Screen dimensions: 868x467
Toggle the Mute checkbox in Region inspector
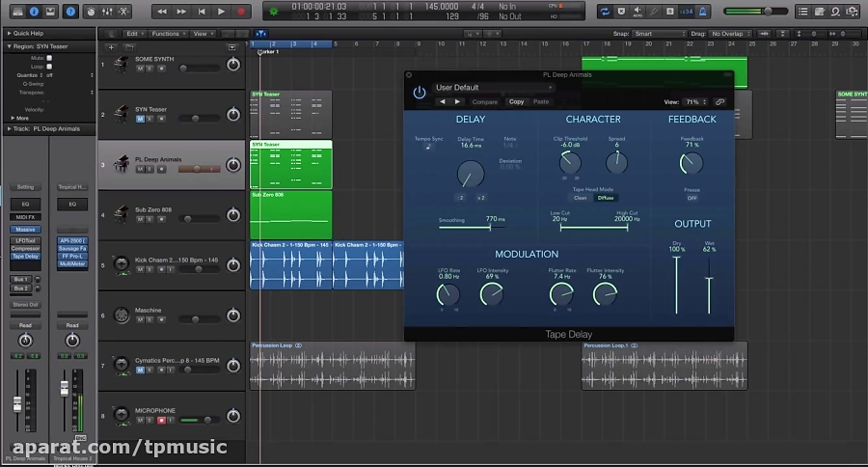click(x=49, y=58)
